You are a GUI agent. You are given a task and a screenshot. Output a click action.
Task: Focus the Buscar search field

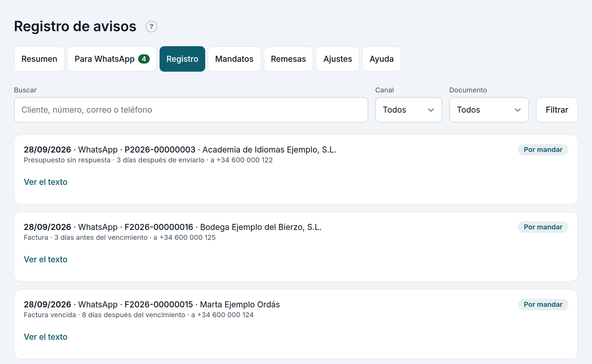point(191,110)
